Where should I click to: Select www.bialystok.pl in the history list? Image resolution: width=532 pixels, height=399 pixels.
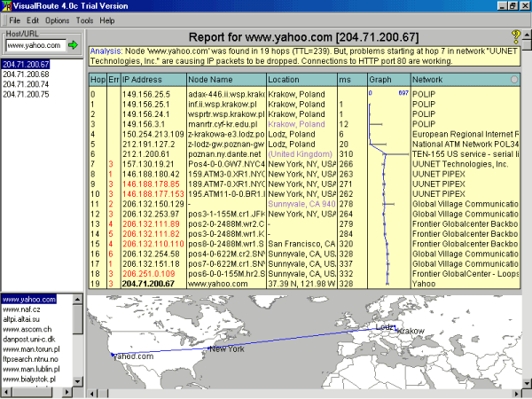pos(29,379)
